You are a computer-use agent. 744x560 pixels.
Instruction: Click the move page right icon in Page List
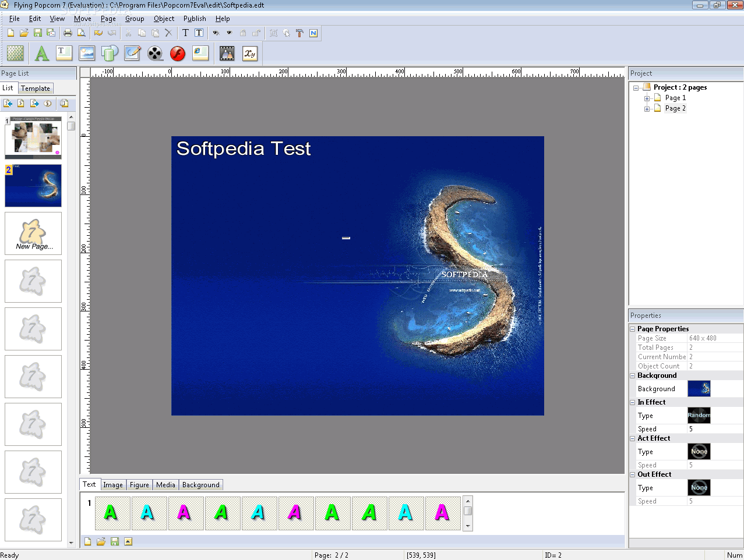pos(34,103)
